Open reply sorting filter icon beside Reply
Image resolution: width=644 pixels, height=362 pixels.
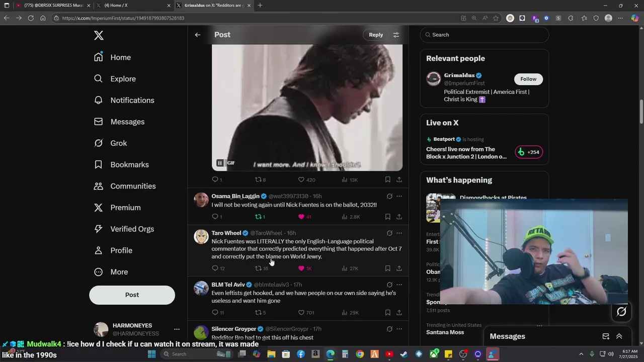point(396,35)
